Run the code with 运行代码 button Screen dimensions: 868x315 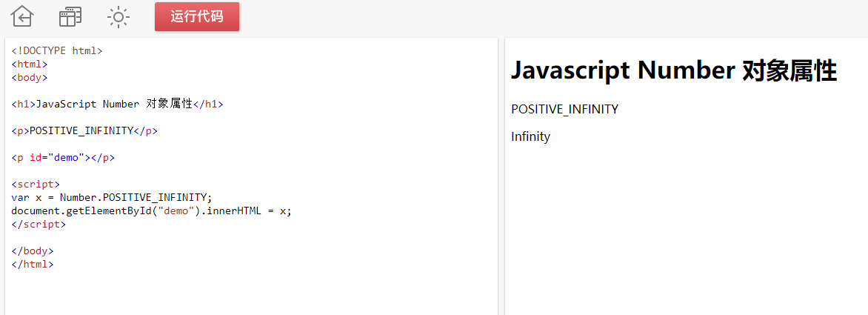[x=197, y=16]
